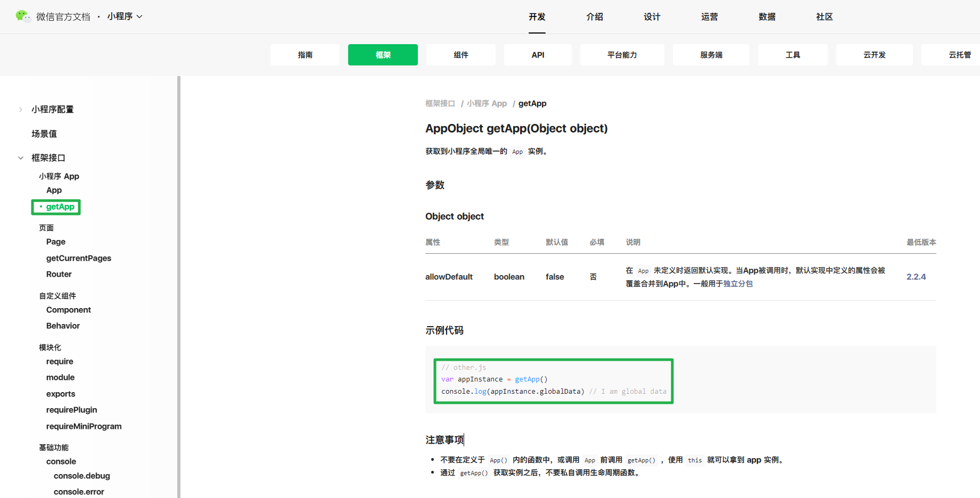This screenshot has height=498, width=980.
Task: Go to the 设计 top navigation tab
Action: (x=652, y=17)
